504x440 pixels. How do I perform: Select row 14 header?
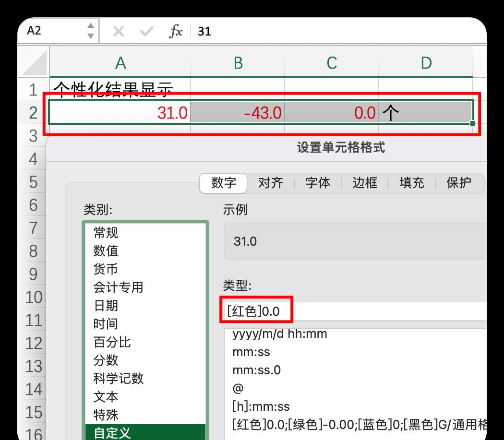coord(33,390)
